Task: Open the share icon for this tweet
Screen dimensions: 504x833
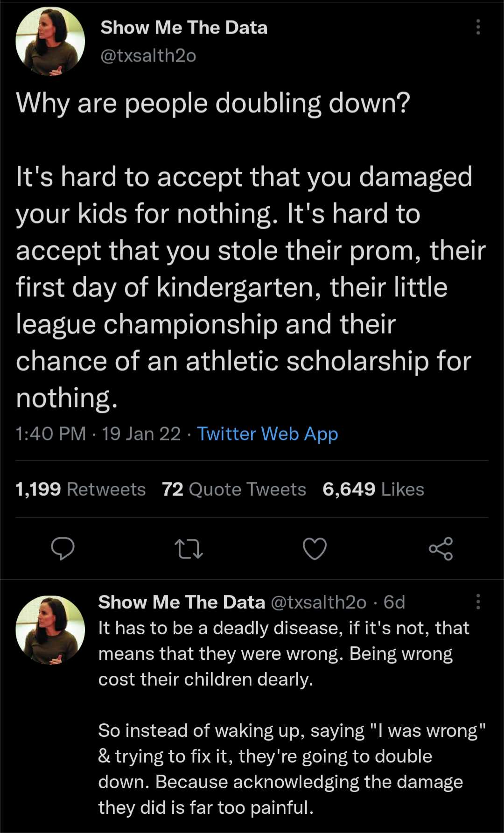Action: 441,548
